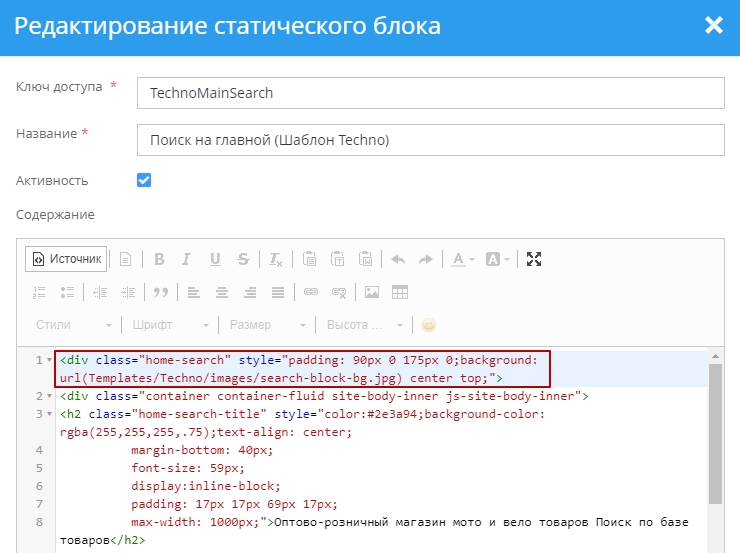Click the undo arrow icon
The image size is (740, 553).
398,260
